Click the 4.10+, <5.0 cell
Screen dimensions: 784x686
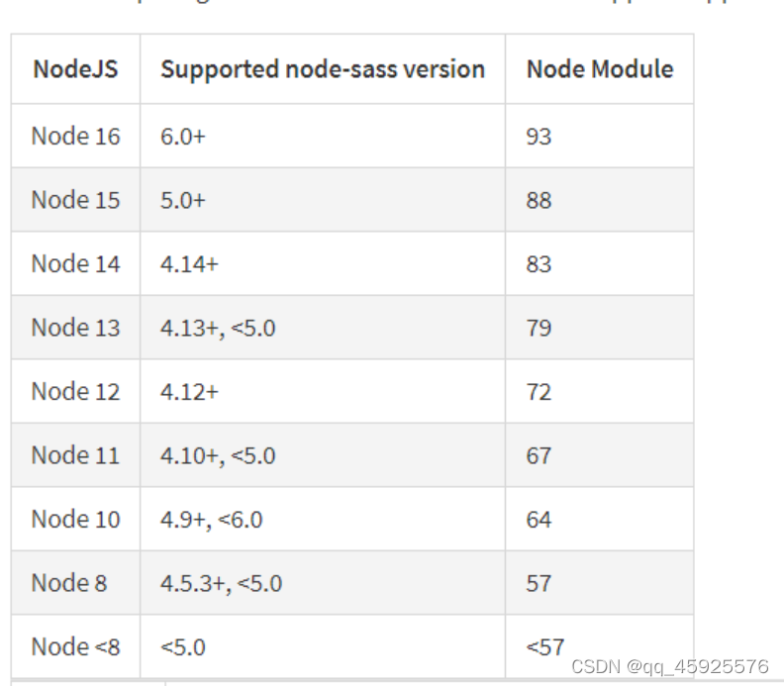[x=218, y=455]
